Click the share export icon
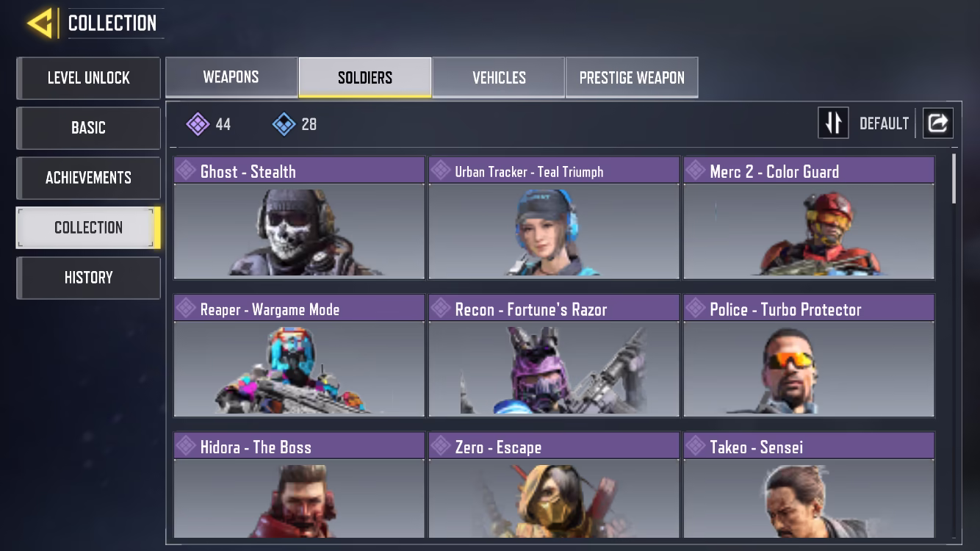980x551 pixels. coord(938,123)
